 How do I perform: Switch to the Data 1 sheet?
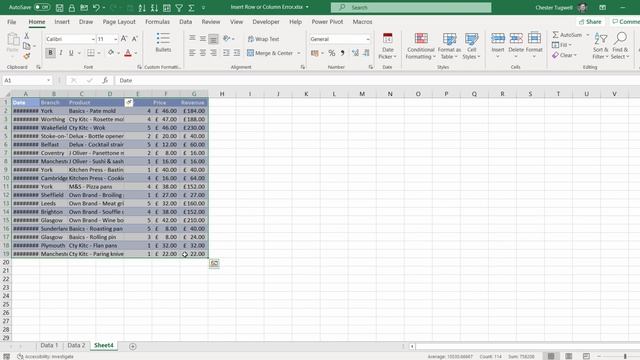(49, 345)
